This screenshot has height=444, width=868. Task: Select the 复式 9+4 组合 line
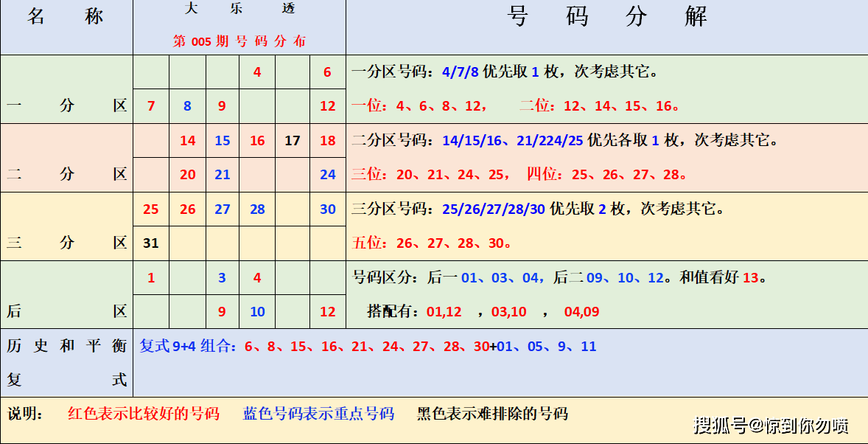pos(368,347)
